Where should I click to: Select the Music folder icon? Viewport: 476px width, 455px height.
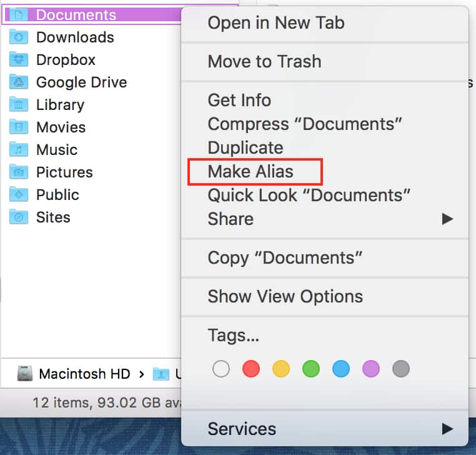[19, 150]
